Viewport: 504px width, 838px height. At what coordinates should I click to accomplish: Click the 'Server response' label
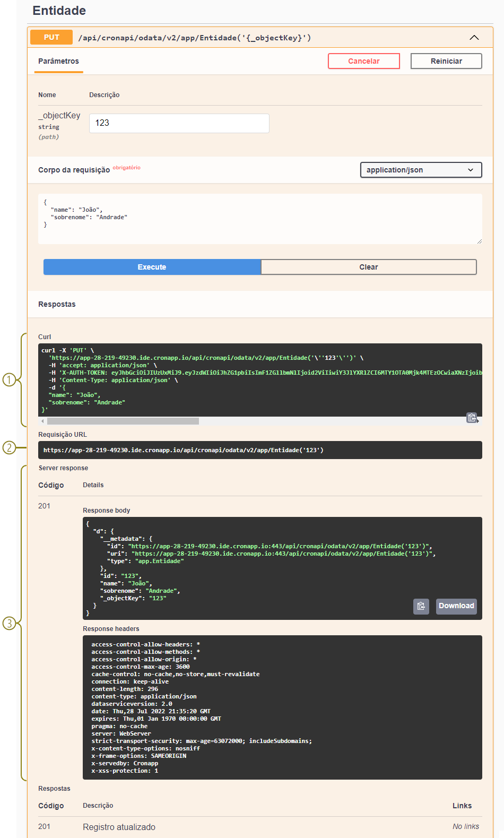coord(63,468)
